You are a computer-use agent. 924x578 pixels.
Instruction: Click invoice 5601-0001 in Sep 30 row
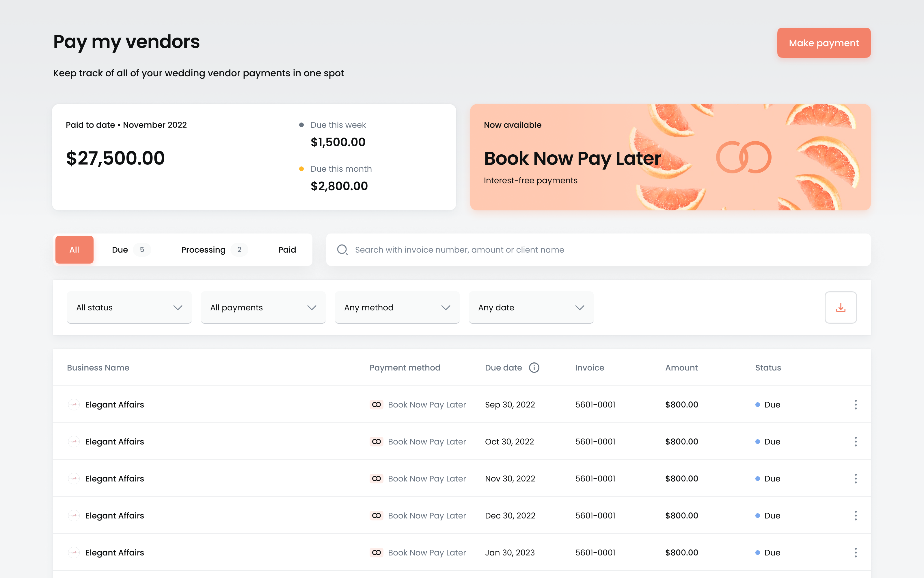[595, 404]
